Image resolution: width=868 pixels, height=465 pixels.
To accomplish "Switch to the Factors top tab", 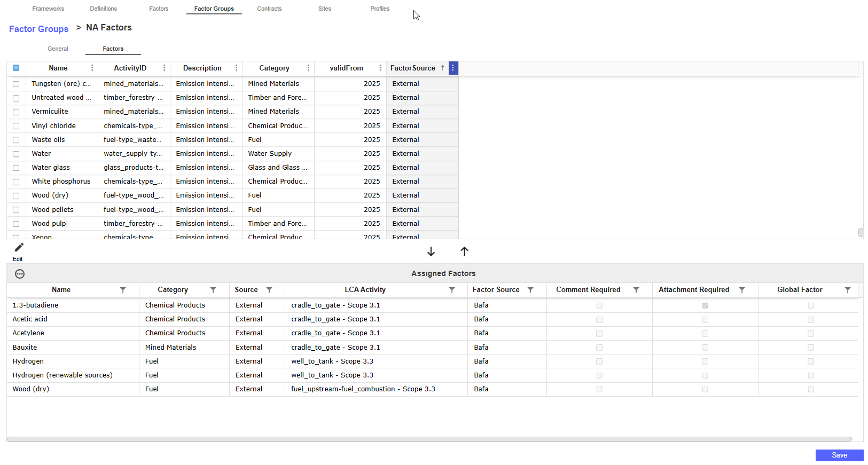I will click(159, 9).
